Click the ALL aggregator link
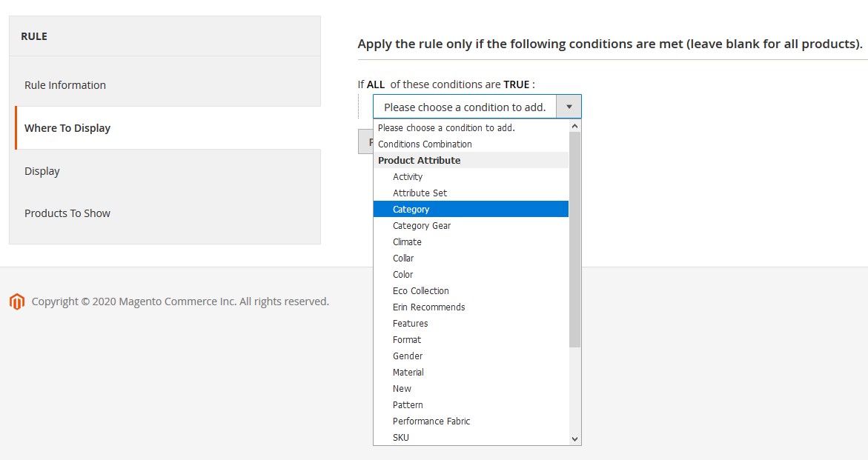Image resolution: width=868 pixels, height=460 pixels. pyautogui.click(x=376, y=85)
